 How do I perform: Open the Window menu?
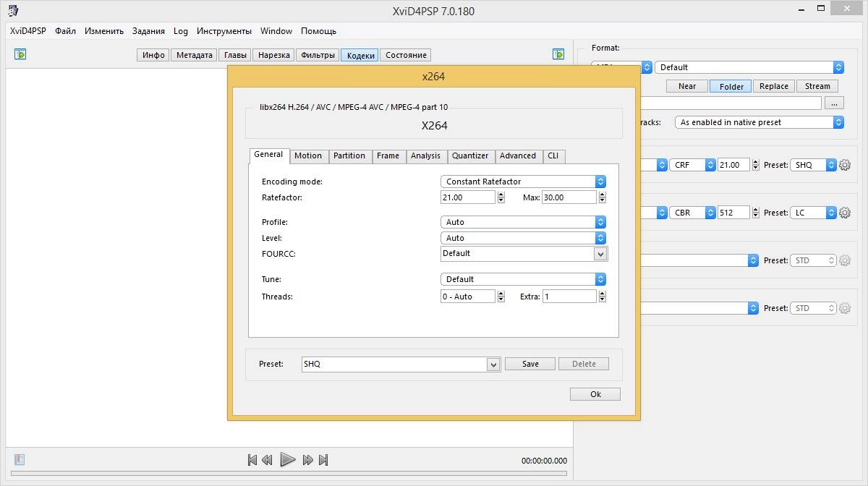click(276, 31)
